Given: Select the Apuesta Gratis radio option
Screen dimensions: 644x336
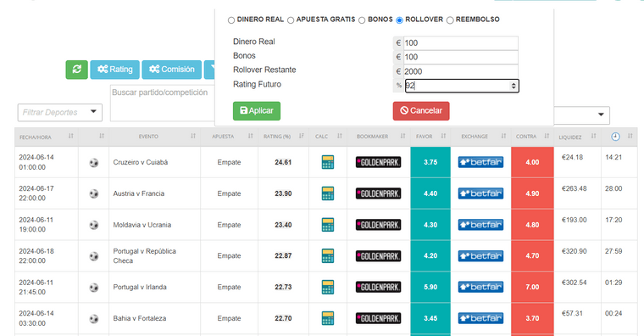Looking at the screenshot, I should coord(291,20).
